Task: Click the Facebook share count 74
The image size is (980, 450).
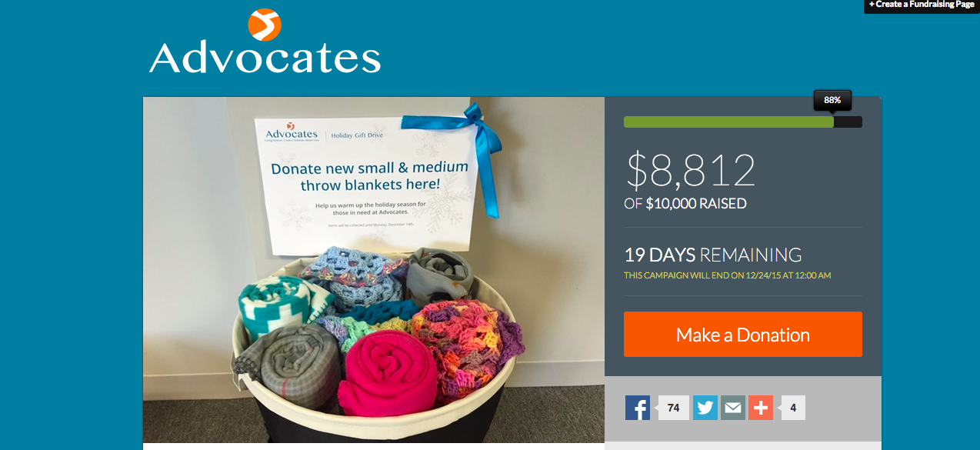Action: (673, 408)
